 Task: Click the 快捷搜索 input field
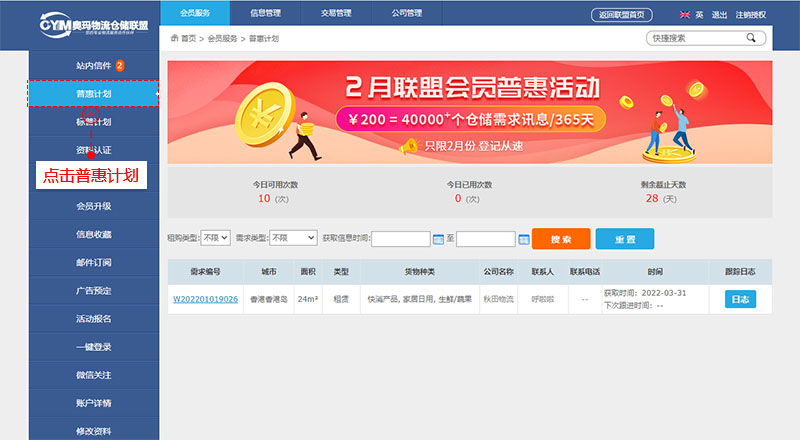click(x=694, y=38)
